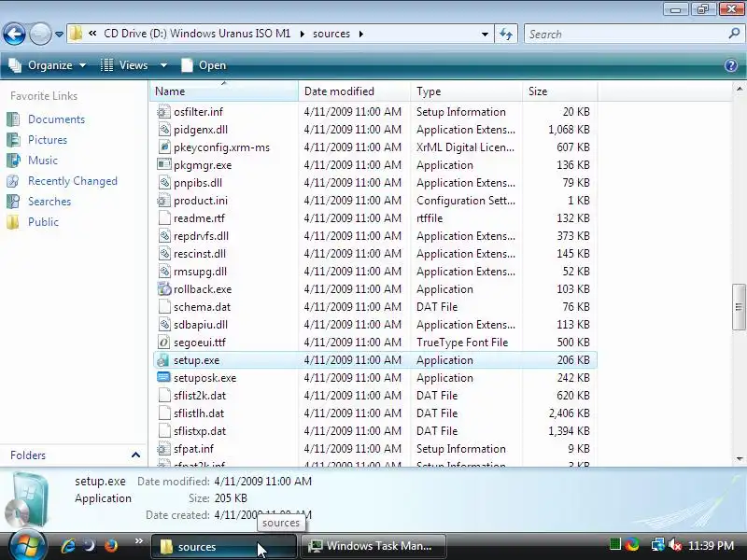Screen dimensions: 747x560
Task: Click the sources breadcrumb in address bar
Action: 331,34
